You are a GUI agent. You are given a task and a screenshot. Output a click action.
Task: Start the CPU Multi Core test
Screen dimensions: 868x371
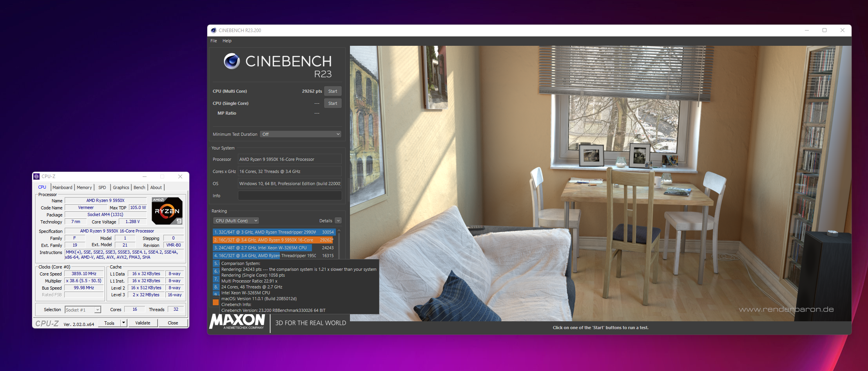click(333, 91)
